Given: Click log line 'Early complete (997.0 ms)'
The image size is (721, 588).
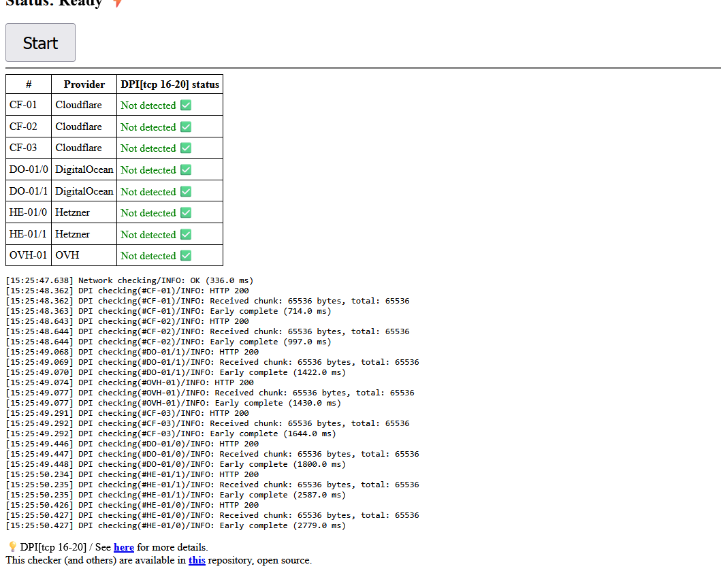Looking at the screenshot, I should tap(168, 342).
